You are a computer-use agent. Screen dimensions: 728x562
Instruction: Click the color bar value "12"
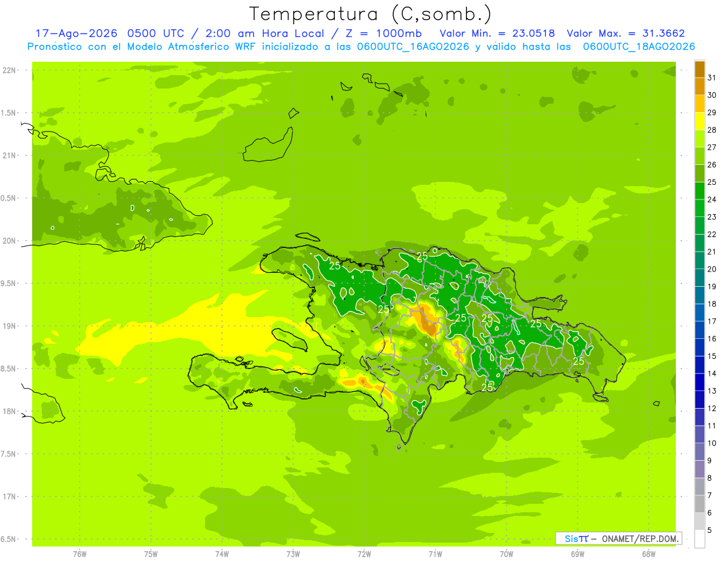(712, 408)
